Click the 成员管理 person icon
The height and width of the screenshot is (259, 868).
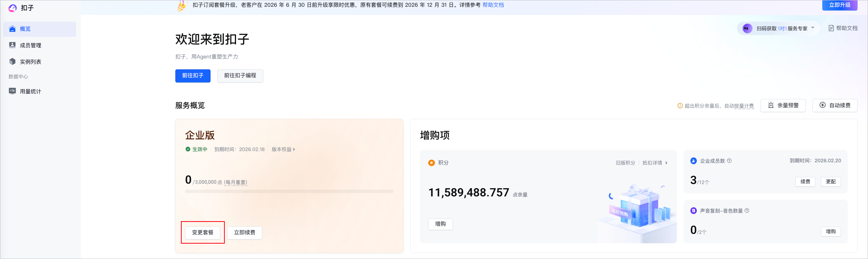[x=12, y=45]
